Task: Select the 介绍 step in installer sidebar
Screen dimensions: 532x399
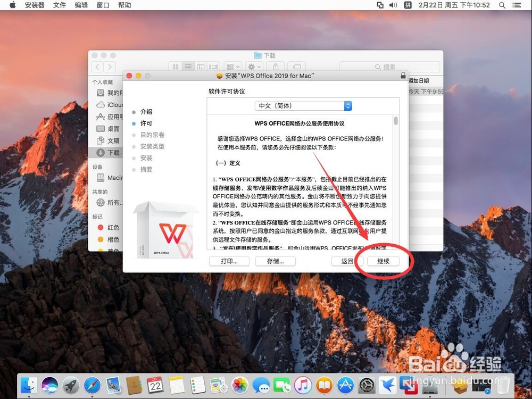Action: 146,112
